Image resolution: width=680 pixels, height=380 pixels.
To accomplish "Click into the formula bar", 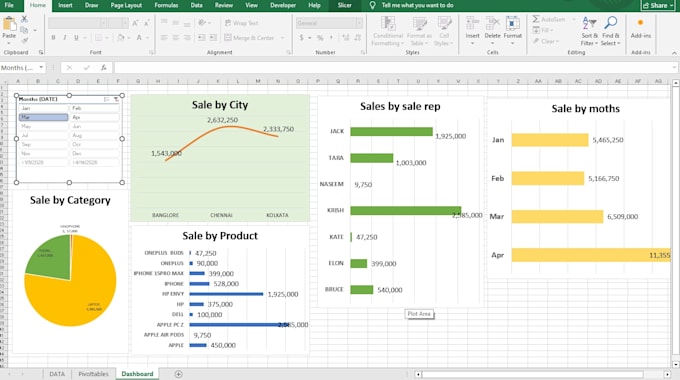I will 394,68.
